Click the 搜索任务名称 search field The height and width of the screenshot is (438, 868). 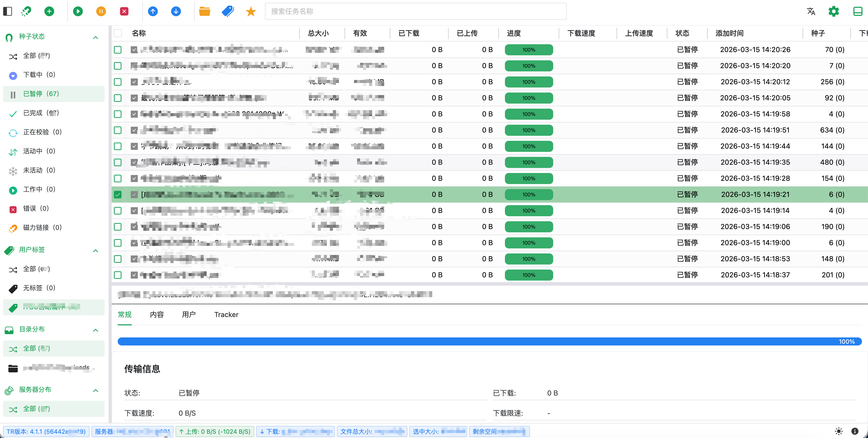pyautogui.click(x=415, y=12)
